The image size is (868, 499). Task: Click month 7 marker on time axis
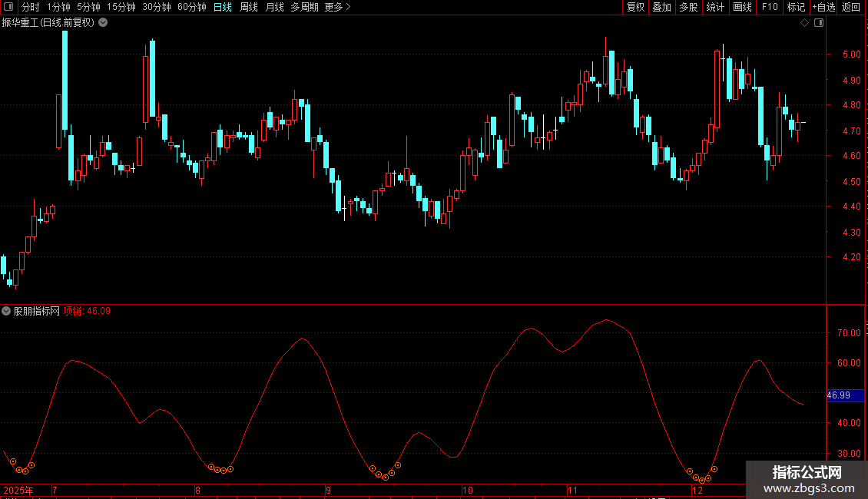coord(55,490)
